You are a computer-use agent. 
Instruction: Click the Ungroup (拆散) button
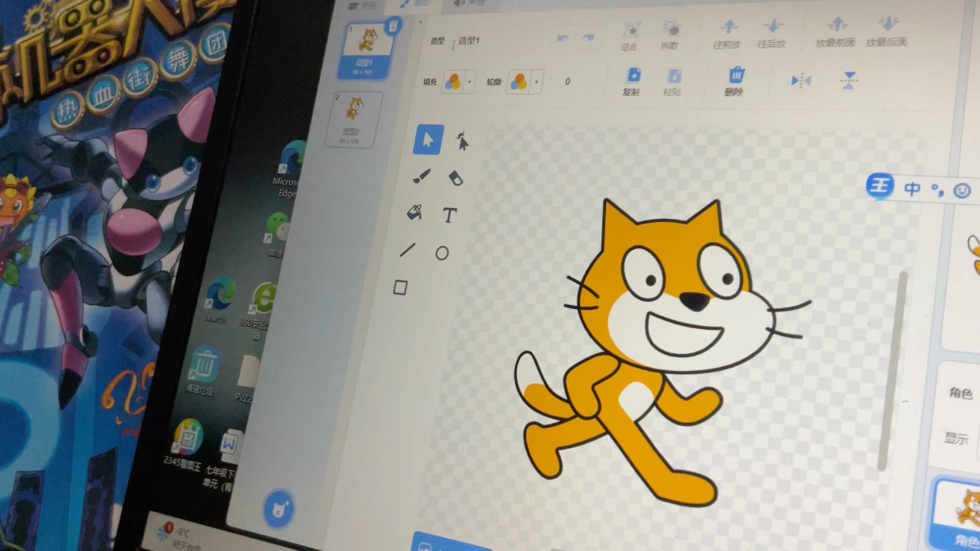(x=670, y=35)
